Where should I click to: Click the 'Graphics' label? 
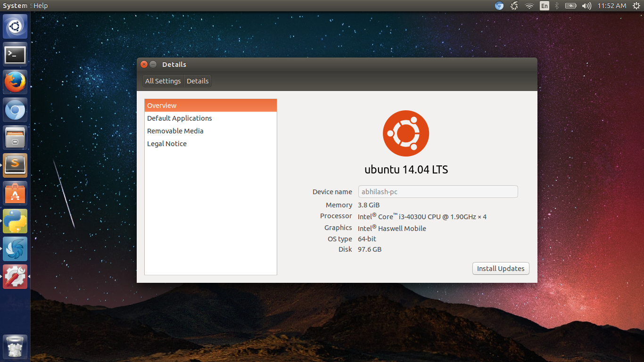tap(338, 228)
